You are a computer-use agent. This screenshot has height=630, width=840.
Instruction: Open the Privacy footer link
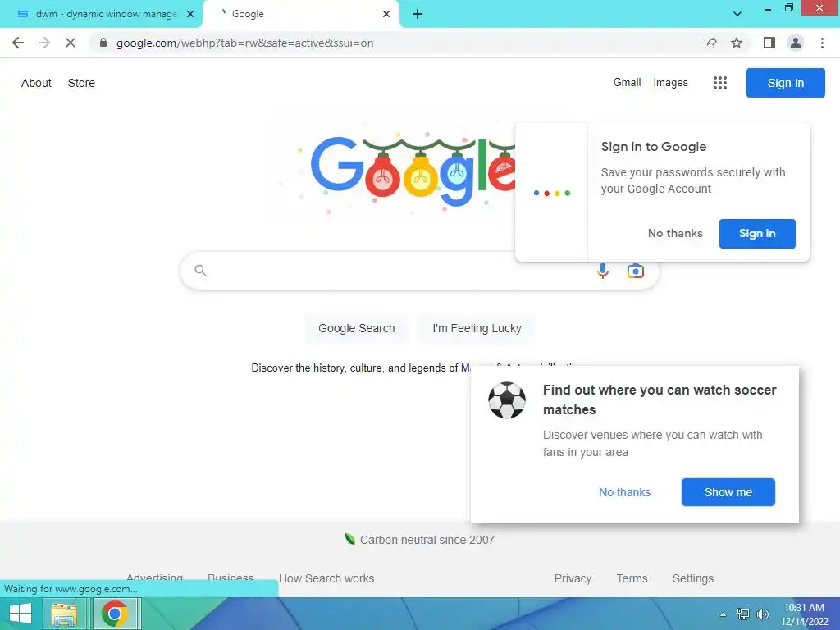[x=573, y=578]
